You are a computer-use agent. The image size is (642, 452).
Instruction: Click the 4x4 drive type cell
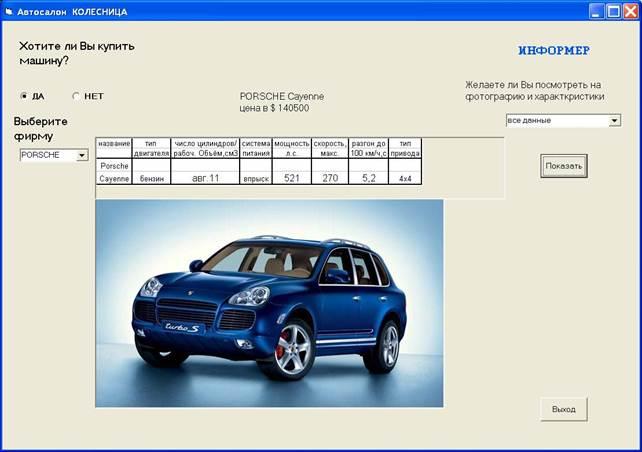[405, 178]
